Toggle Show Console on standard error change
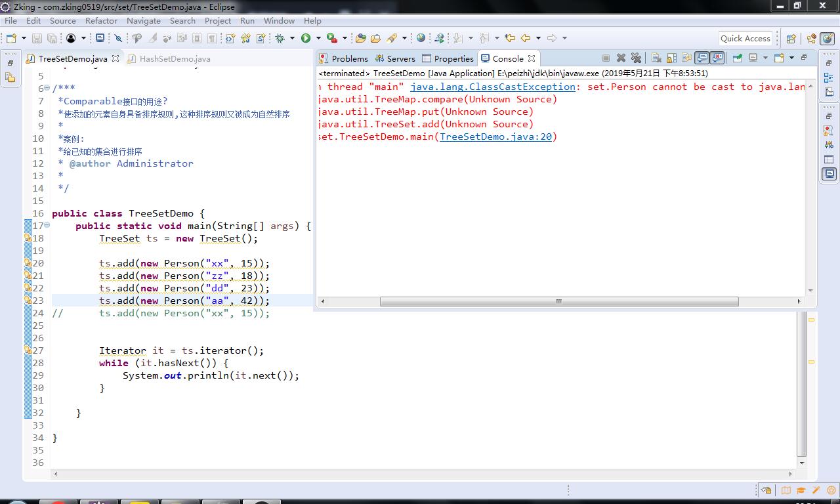This screenshot has height=504, width=840. coord(717,58)
